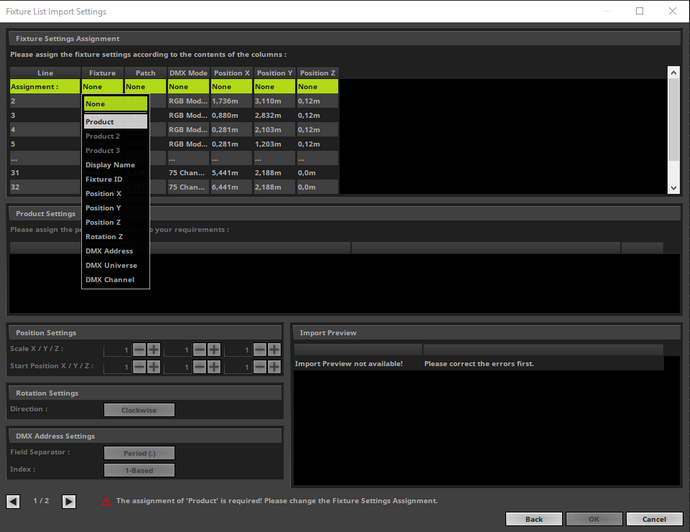Select cell with value 5,441m
The image size is (690, 532).
[231, 173]
